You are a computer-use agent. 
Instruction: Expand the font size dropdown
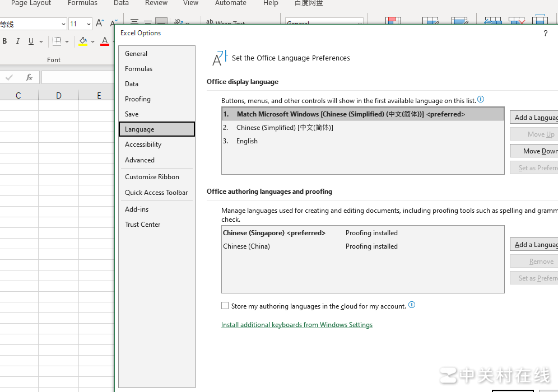tap(89, 24)
